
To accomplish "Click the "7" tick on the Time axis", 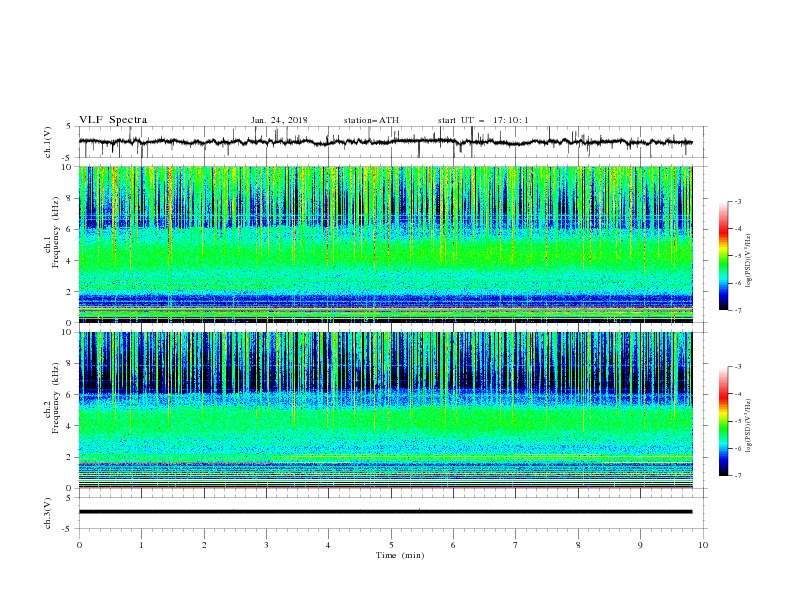I will click(516, 545).
